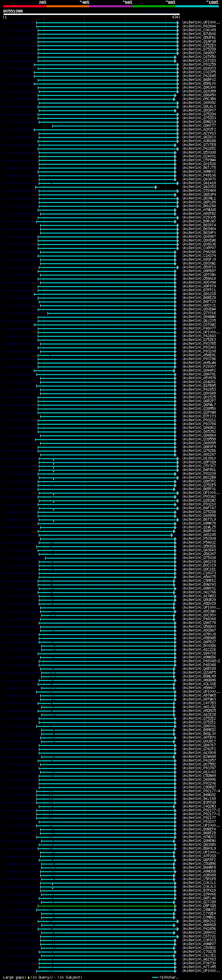222x980 pixels.
Task: Click the short alignment bar for UniRef100_Q42053
Action: [x=96, y=187]
